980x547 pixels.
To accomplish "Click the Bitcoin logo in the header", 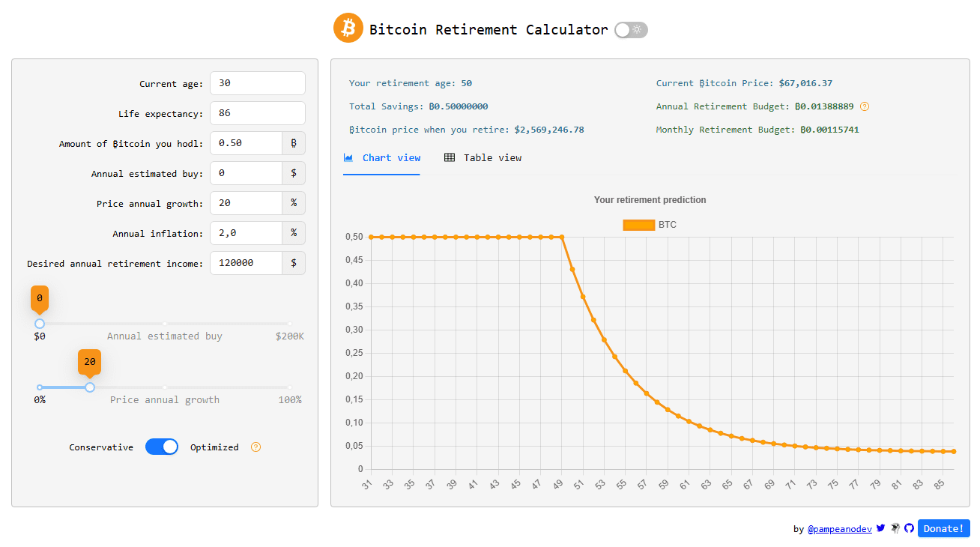I will (x=348, y=27).
